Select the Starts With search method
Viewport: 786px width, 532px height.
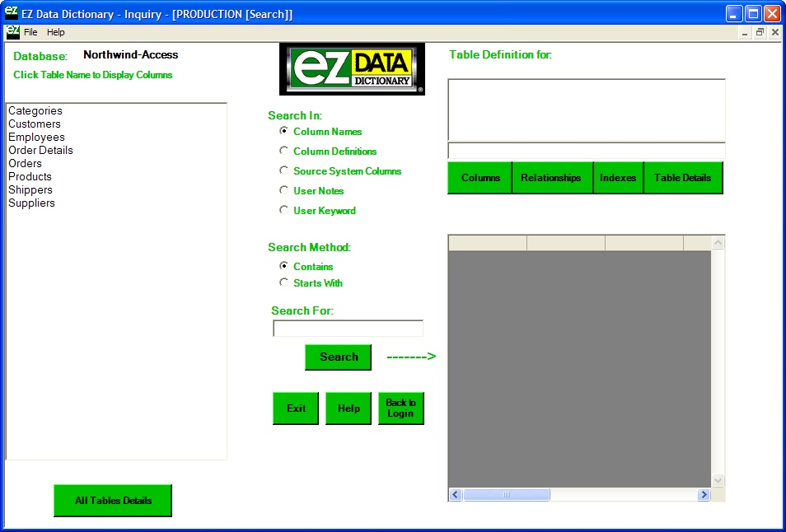(284, 283)
